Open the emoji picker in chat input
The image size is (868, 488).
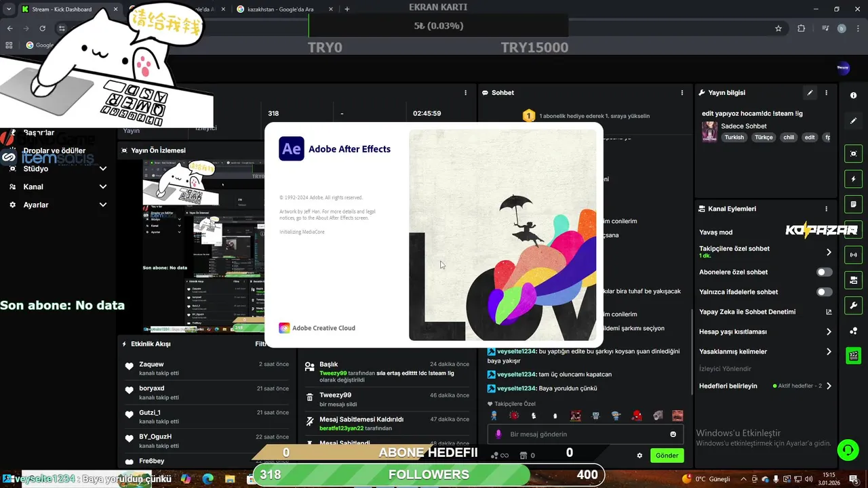click(673, 434)
